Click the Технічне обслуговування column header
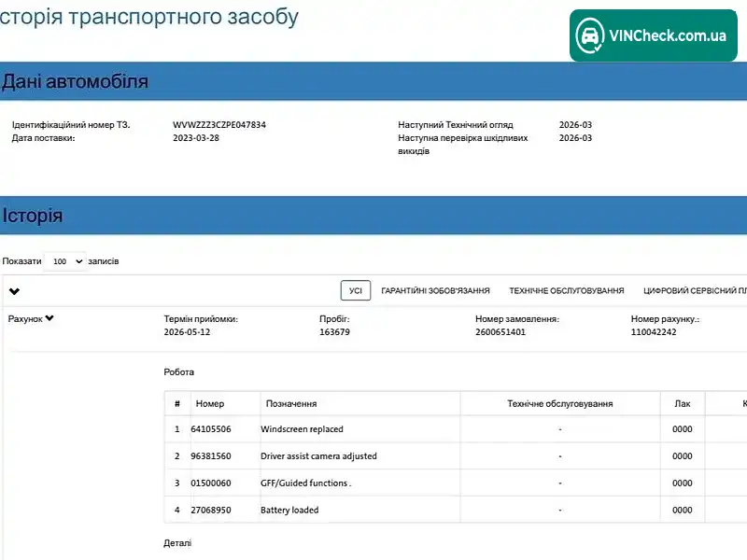 pyautogui.click(x=559, y=404)
